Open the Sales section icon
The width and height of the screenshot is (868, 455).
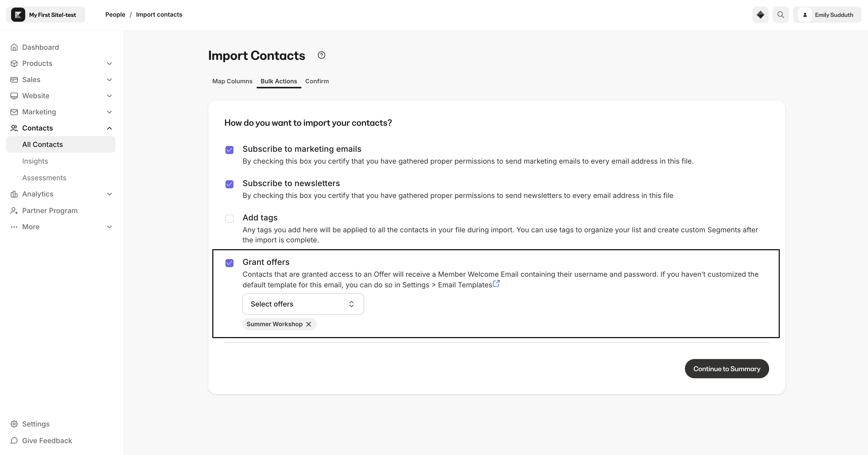click(14, 80)
